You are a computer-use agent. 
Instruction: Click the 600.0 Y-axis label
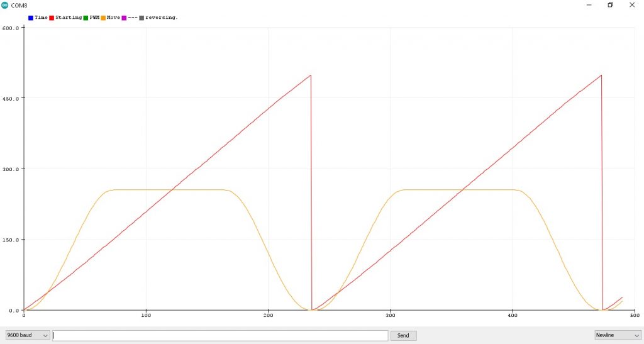tap(11, 28)
